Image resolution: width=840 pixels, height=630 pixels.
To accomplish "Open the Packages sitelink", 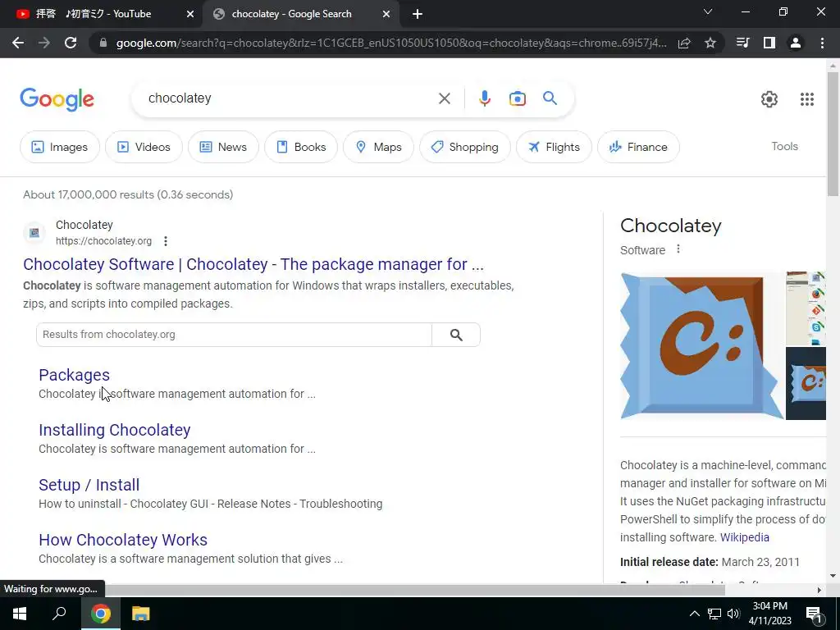I will [74, 375].
